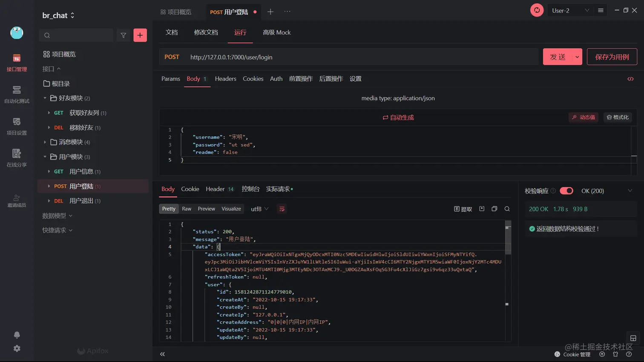644x362 pixels.
Task: Open the 在线分享 sidebar section
Action: click(17, 158)
